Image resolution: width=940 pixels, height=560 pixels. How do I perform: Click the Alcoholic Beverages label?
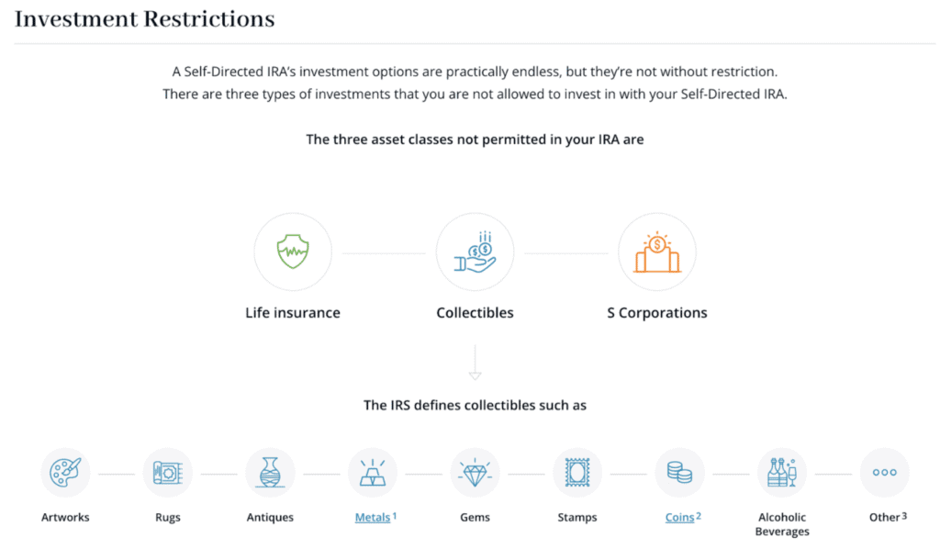[x=782, y=524]
